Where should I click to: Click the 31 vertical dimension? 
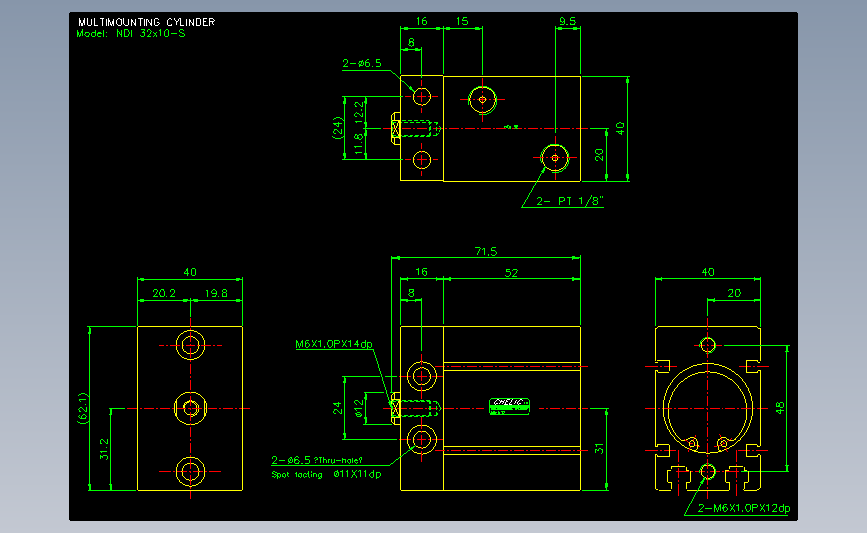[x=599, y=449]
